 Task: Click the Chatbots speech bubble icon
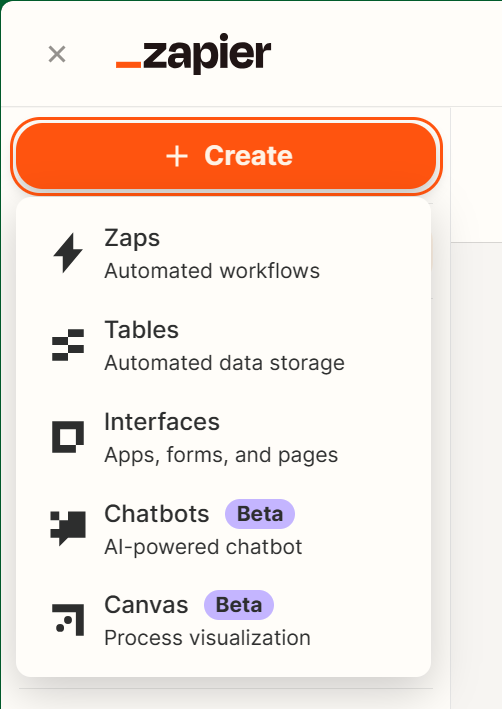68,529
